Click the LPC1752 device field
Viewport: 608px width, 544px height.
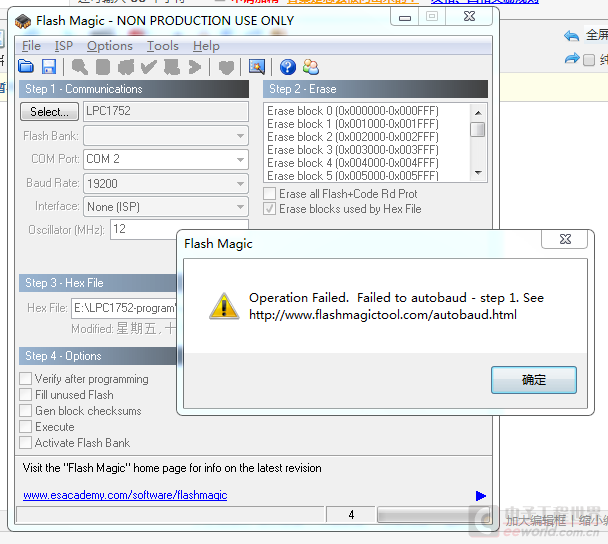coord(166,111)
